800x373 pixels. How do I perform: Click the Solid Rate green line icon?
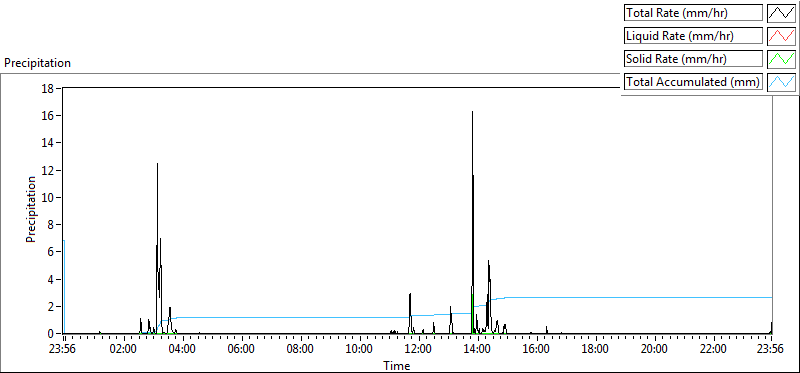(781, 59)
